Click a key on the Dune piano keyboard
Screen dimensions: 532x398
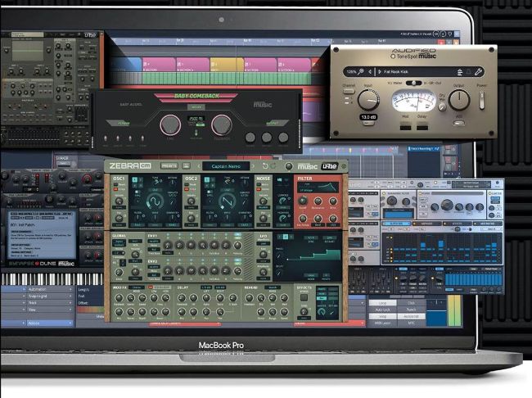click(x=52, y=279)
